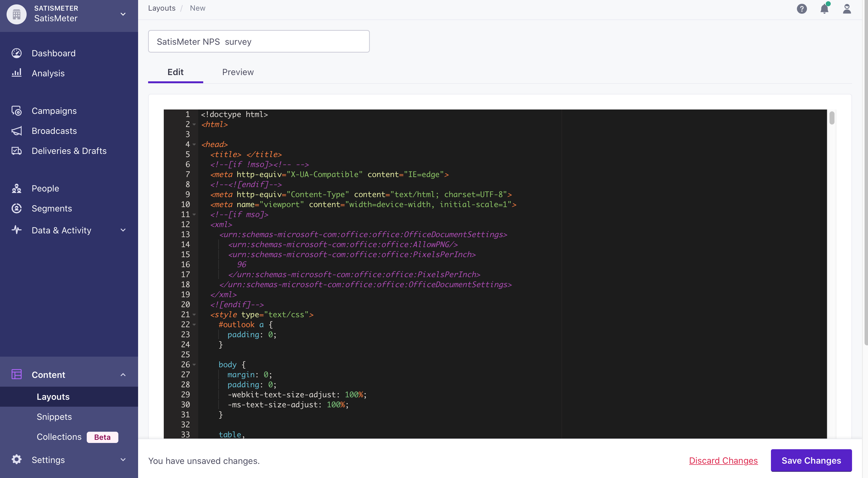Click the People icon in sidebar
The height and width of the screenshot is (478, 868).
pyautogui.click(x=17, y=188)
